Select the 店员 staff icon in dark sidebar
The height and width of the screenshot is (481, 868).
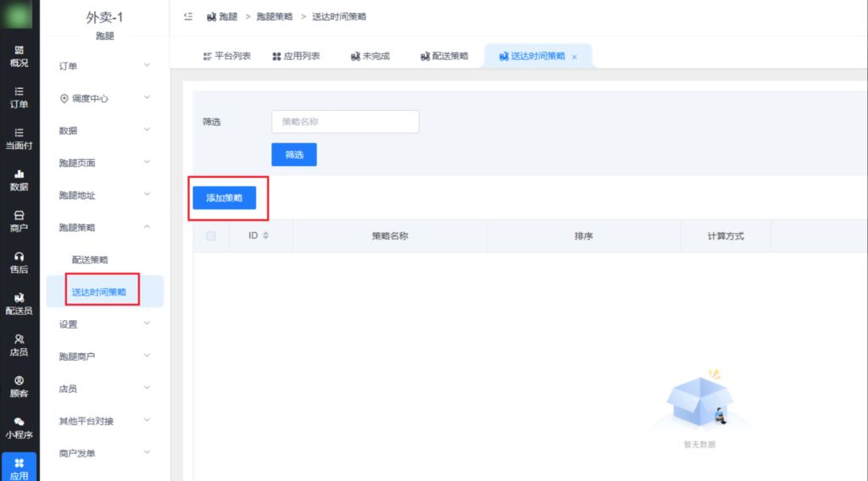tap(19, 345)
